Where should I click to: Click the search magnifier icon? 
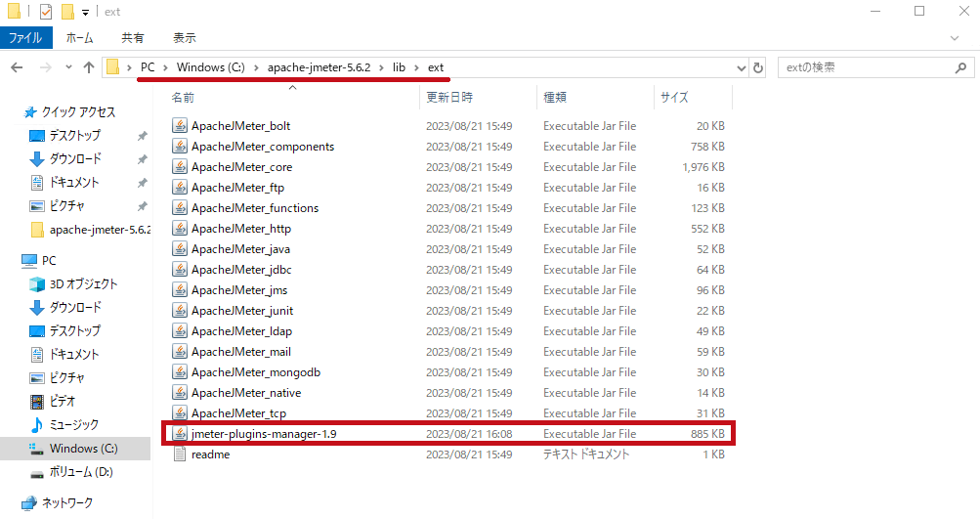(961, 67)
